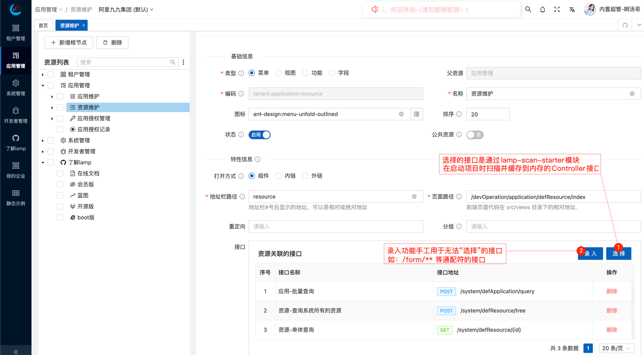Click the search magnifier icon in top header
This screenshot has width=644, height=355.
[528, 9]
